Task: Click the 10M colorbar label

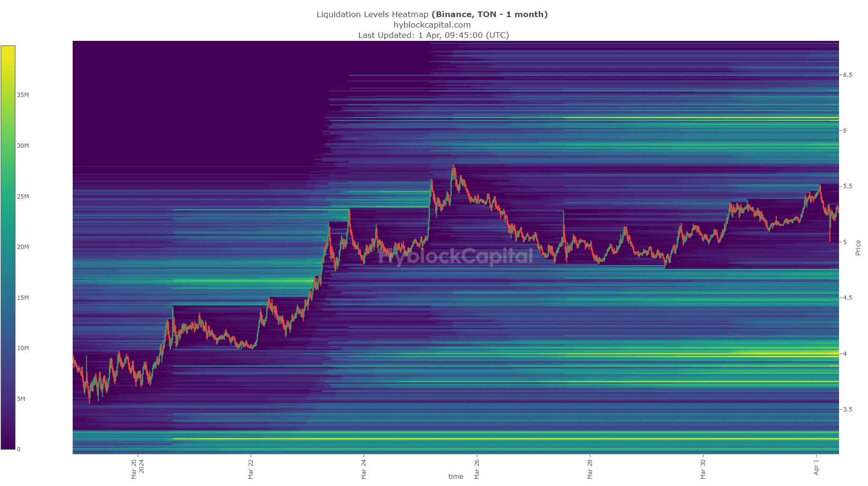Action: (x=23, y=348)
